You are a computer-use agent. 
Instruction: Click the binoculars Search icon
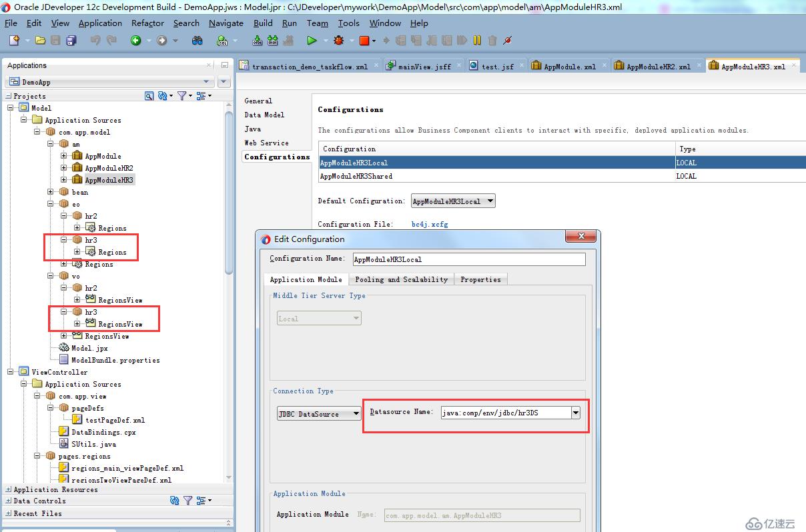point(197,41)
